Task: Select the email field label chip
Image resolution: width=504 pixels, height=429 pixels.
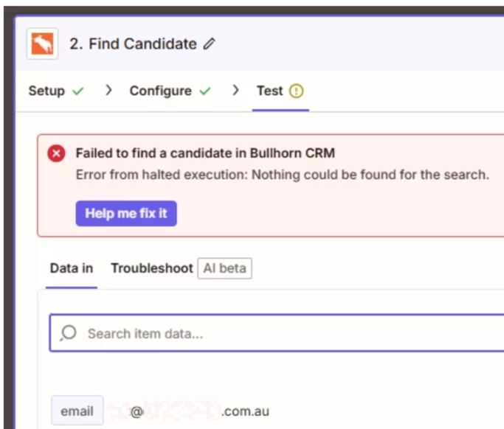Action: coord(77,411)
